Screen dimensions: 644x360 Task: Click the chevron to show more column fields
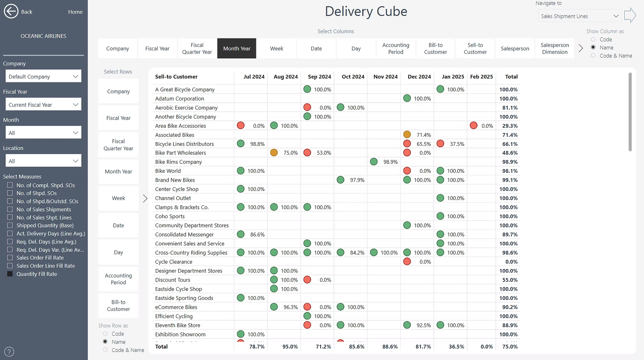point(580,48)
